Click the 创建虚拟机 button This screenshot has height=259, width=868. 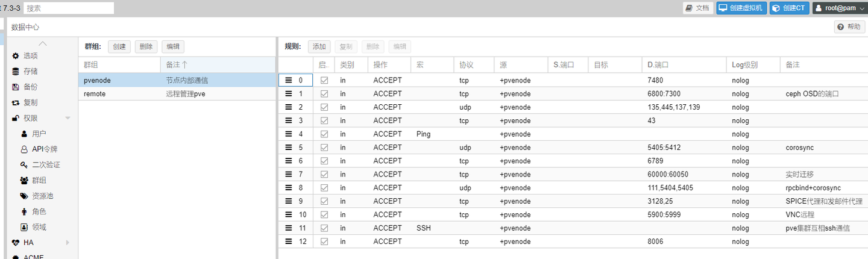[741, 8]
